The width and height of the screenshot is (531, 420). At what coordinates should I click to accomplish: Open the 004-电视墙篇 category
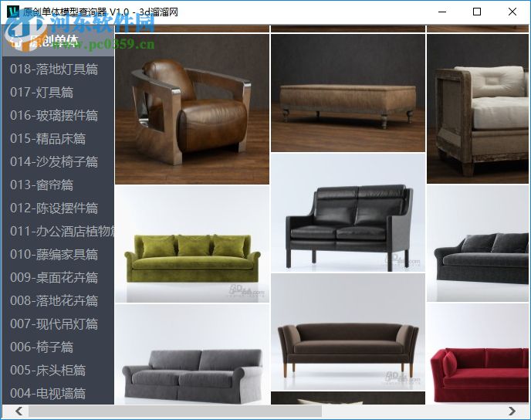click(x=48, y=393)
